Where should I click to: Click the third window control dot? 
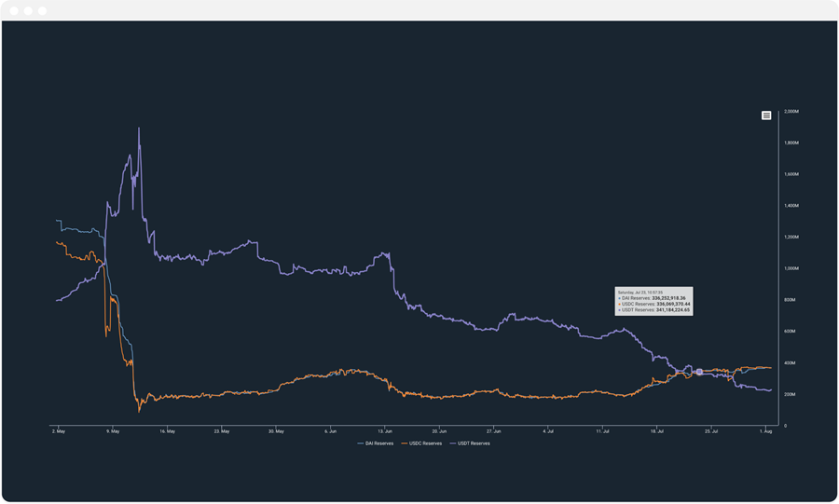pos(42,10)
